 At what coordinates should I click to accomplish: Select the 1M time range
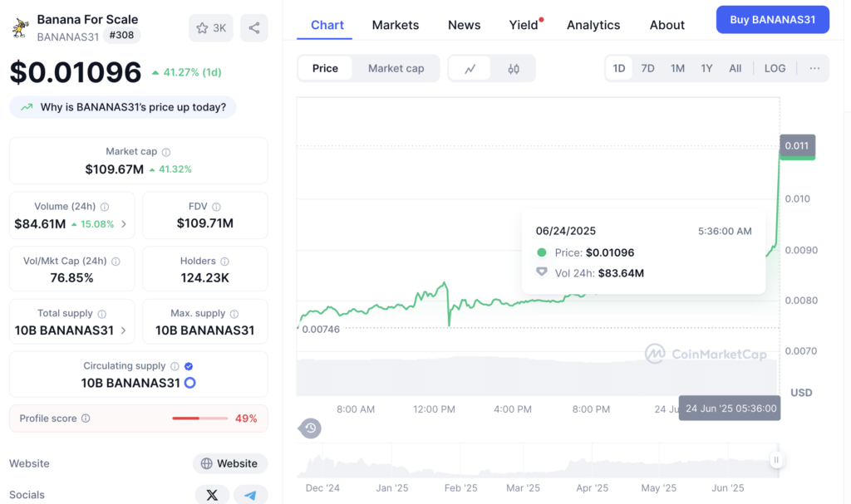(677, 68)
